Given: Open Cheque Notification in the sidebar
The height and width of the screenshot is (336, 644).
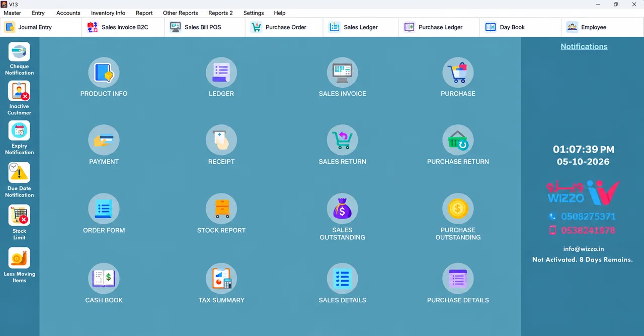Looking at the screenshot, I should tap(19, 59).
